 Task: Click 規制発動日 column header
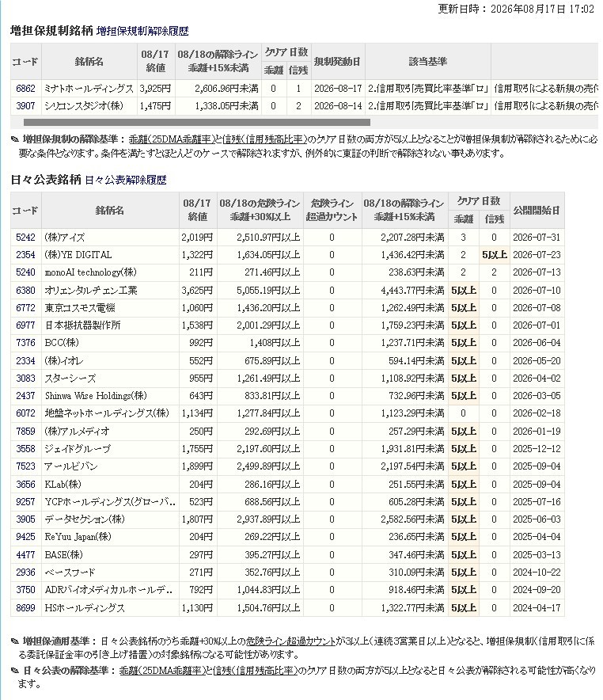pyautogui.click(x=337, y=61)
